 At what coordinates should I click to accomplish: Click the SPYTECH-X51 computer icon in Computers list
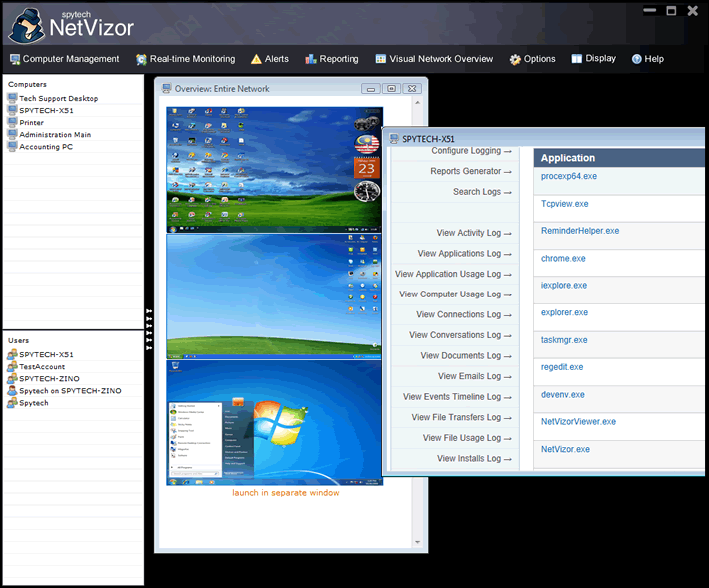pyautogui.click(x=13, y=110)
